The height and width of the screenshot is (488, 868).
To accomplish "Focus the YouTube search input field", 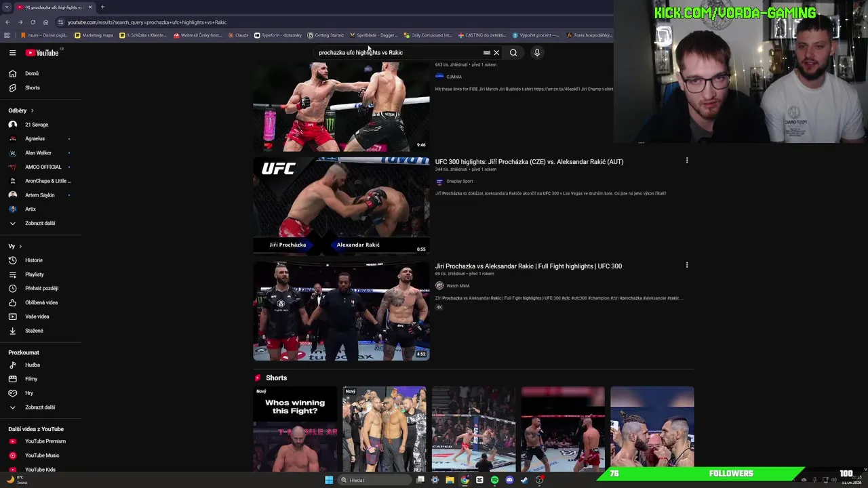I will coord(399,52).
